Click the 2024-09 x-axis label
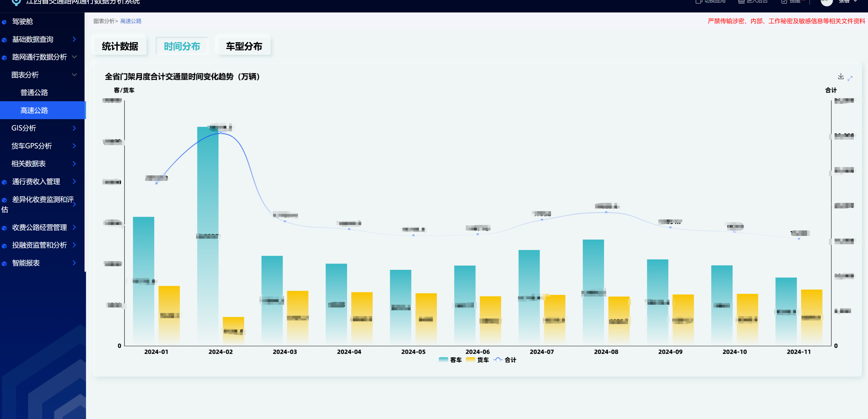 click(670, 352)
